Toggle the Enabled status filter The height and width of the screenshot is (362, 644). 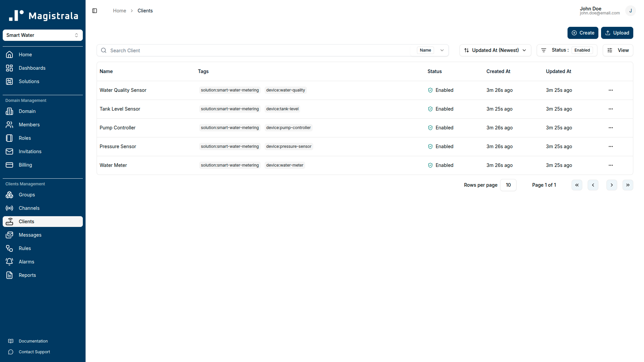[x=582, y=50]
